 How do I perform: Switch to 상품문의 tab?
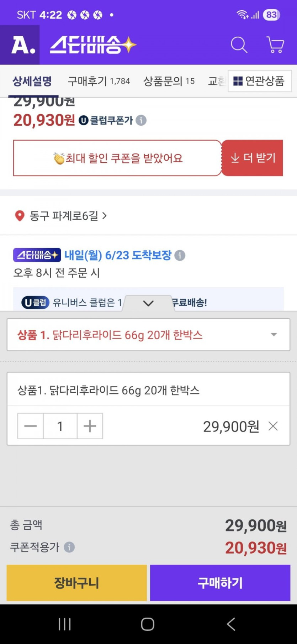[x=169, y=81]
